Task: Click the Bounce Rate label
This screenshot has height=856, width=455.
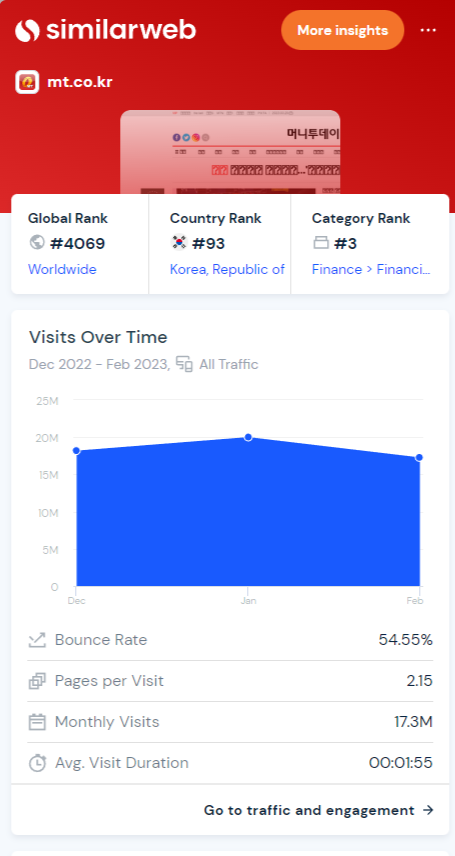Action: tap(101, 640)
